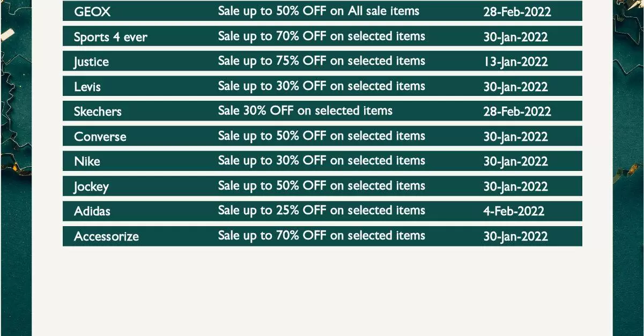Select the Jockey brand row
644x336 pixels.
(x=322, y=186)
